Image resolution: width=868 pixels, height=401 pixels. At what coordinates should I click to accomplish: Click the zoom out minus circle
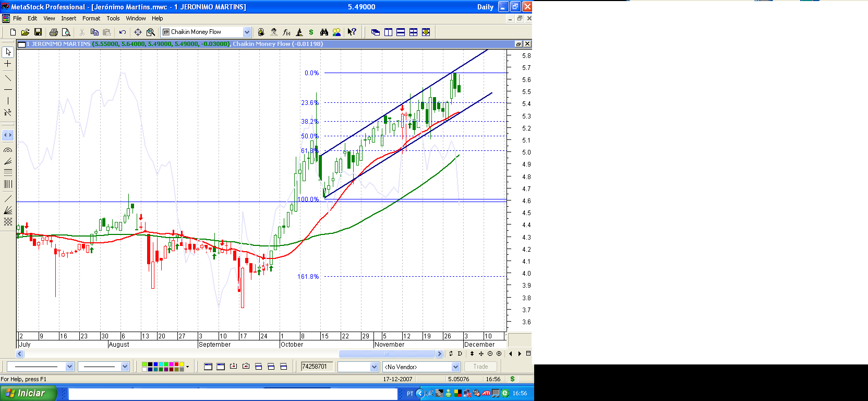[490, 353]
